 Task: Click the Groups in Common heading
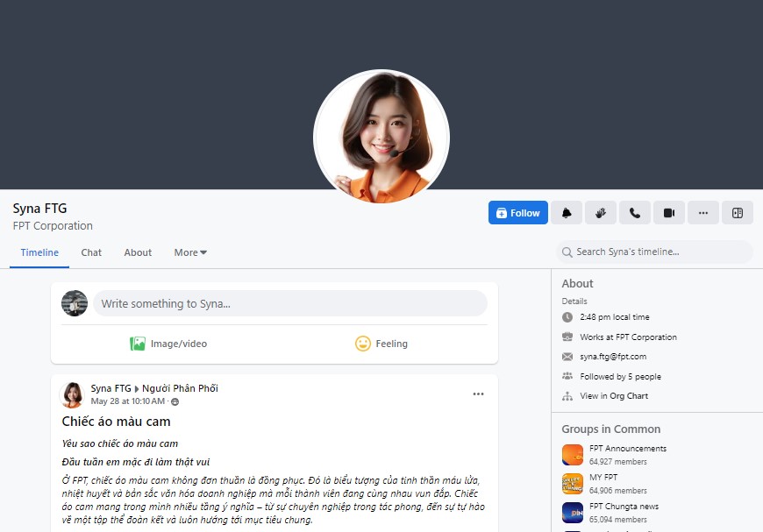pyautogui.click(x=611, y=429)
